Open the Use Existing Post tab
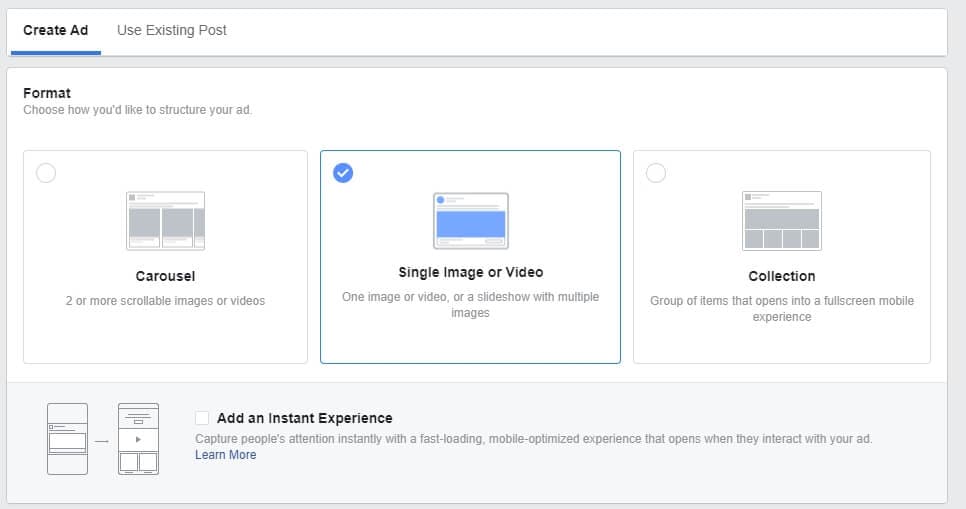 (172, 30)
